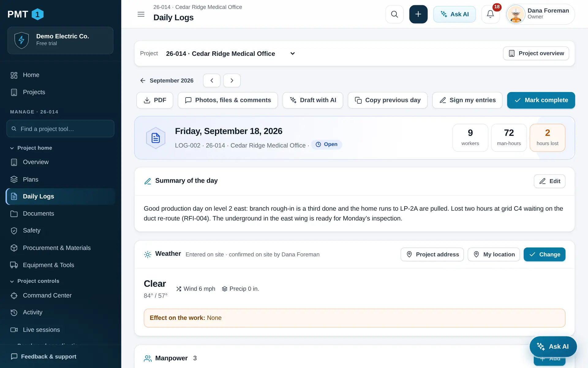Open Overview in the sidebar
The height and width of the screenshot is (368, 588).
pyautogui.click(x=60, y=162)
